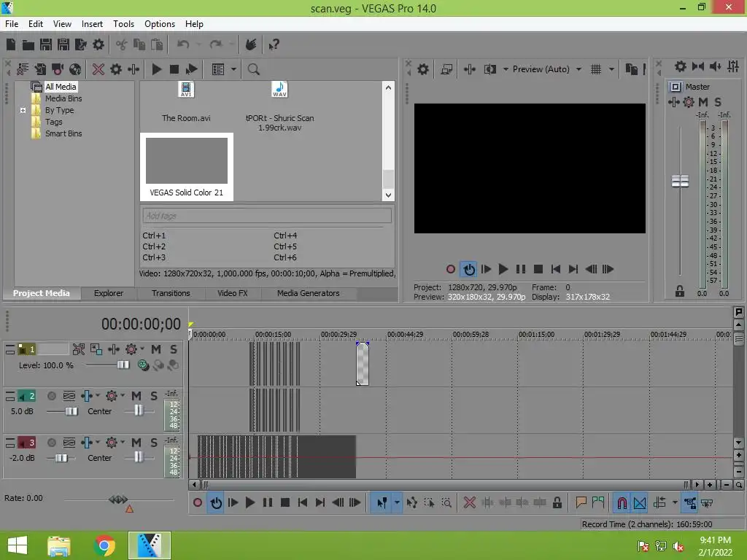Viewport: 747px width, 560px height.
Task: Open Overlays dropdown arrow in preview
Action: pyautogui.click(x=612, y=69)
